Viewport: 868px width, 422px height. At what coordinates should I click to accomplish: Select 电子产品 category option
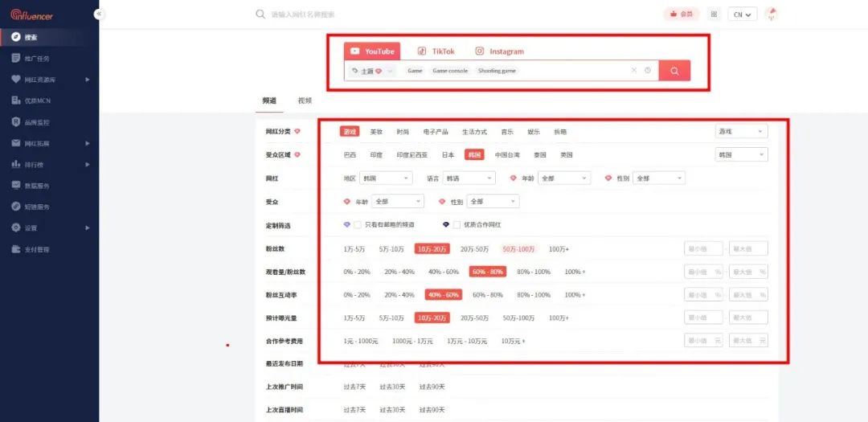436,132
